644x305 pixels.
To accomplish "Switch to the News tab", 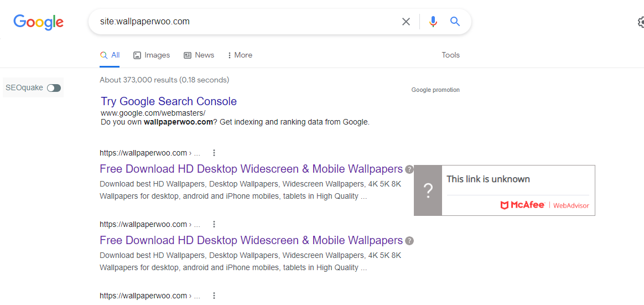I will pos(199,55).
